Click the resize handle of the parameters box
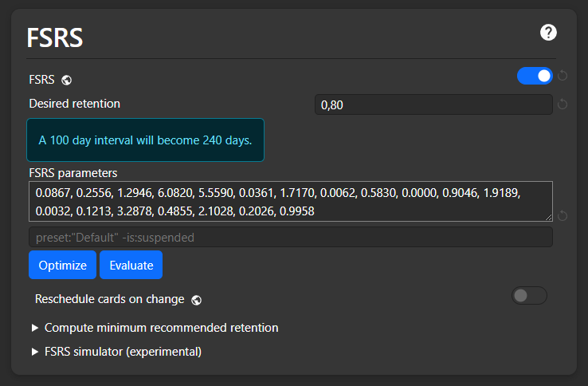Screen dimensions: 588x386 pyautogui.click(x=548, y=217)
